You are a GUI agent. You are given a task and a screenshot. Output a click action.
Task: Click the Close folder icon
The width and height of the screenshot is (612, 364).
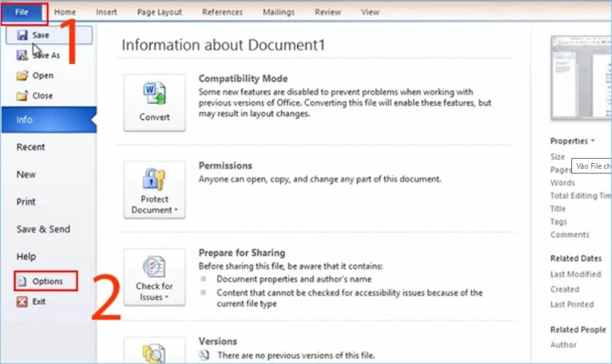(x=23, y=95)
